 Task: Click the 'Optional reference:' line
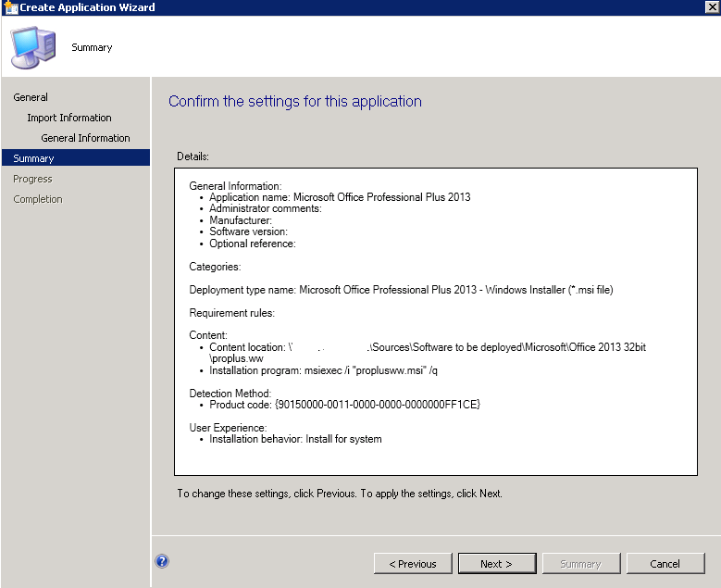[253, 244]
